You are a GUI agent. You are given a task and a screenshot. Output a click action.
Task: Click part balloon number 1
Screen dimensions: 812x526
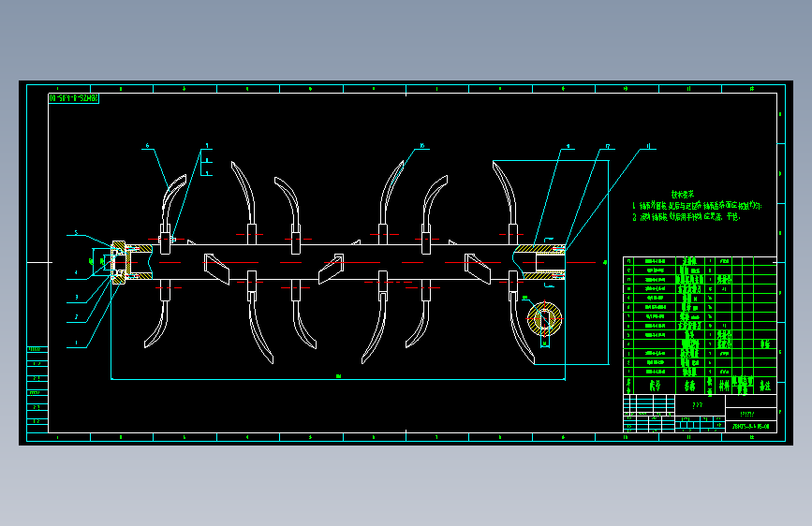point(76,343)
